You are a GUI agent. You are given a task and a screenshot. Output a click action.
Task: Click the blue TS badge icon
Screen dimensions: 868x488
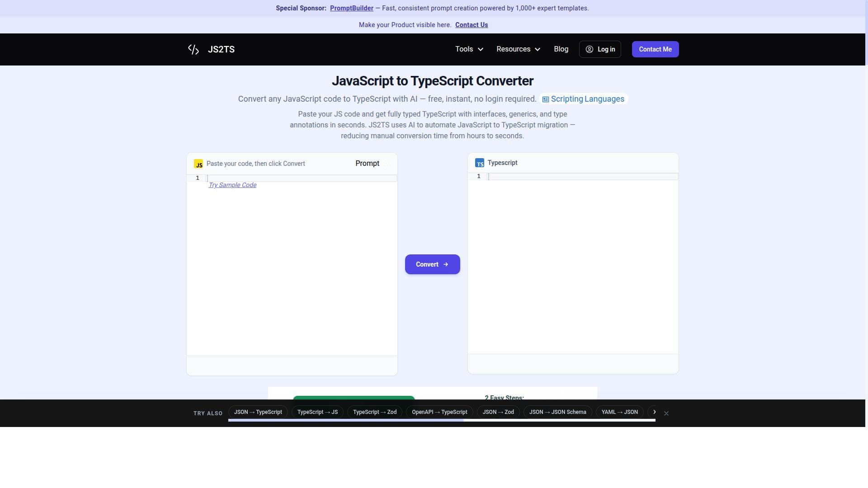coord(480,163)
